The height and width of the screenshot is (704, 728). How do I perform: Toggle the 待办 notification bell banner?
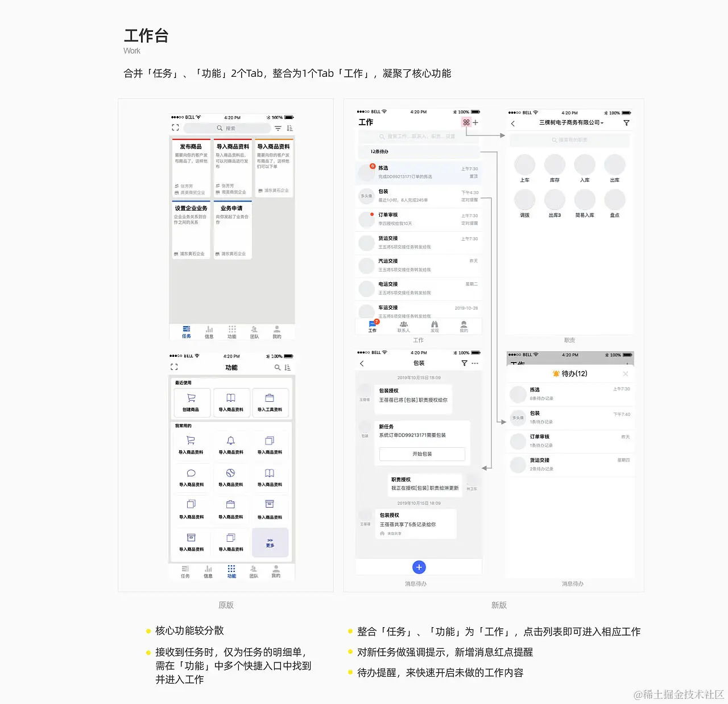click(569, 374)
